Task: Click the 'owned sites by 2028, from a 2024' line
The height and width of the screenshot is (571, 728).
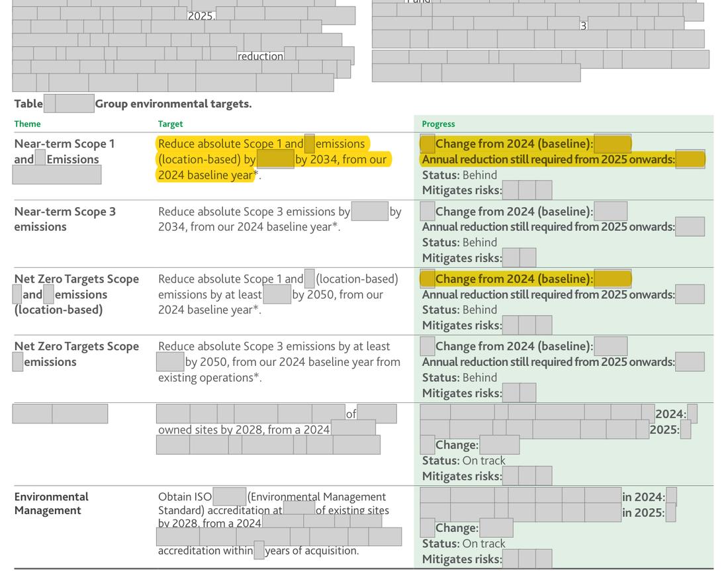Action: 244,430
